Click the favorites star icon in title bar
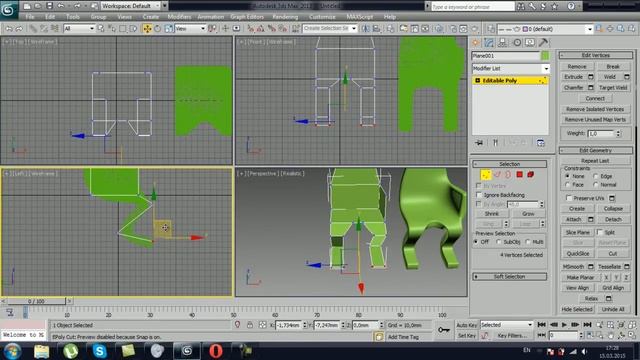 (555, 6)
